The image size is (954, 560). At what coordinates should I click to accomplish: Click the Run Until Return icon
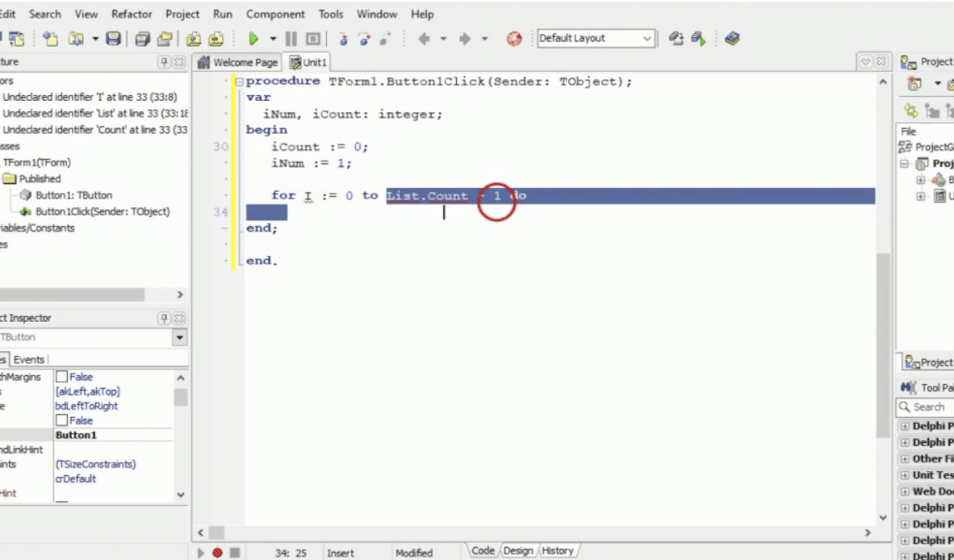385,39
